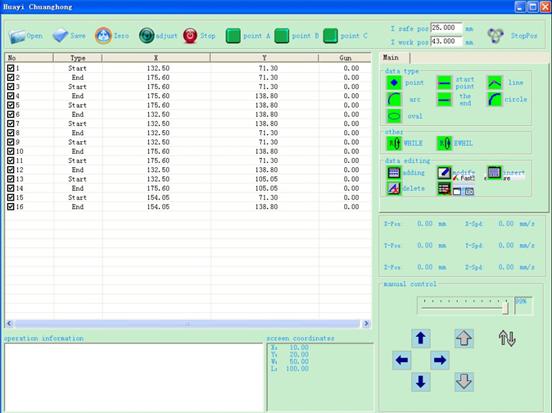Click the StopPos icon
This screenshot has width=552, height=413.
click(x=495, y=36)
